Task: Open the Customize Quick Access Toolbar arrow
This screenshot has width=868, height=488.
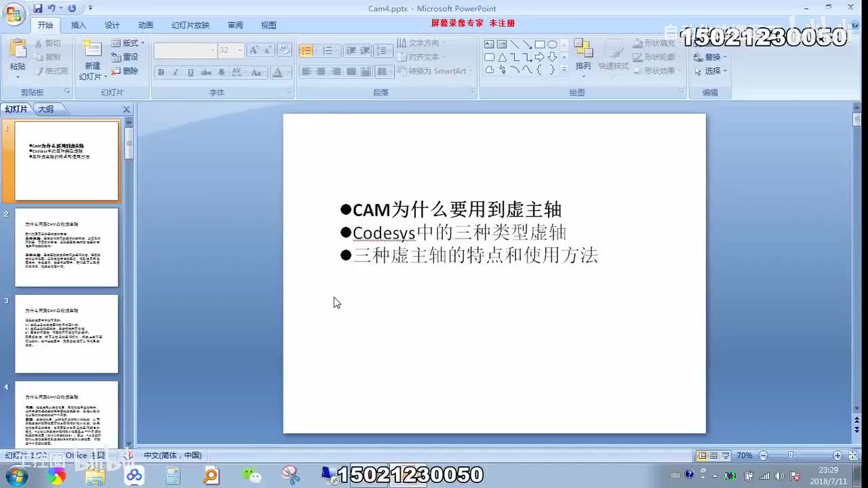Action: click(x=91, y=8)
